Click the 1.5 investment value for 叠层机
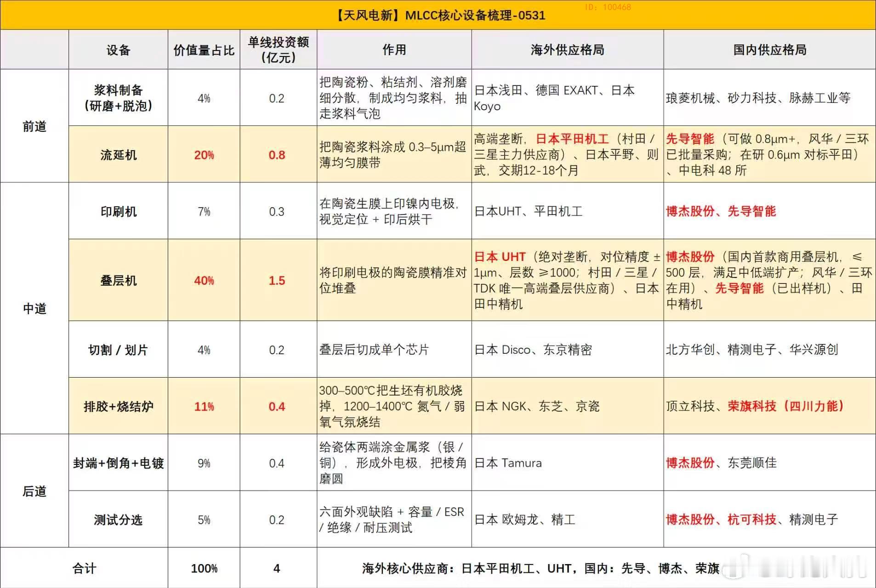This screenshot has width=876, height=588. 277,280
